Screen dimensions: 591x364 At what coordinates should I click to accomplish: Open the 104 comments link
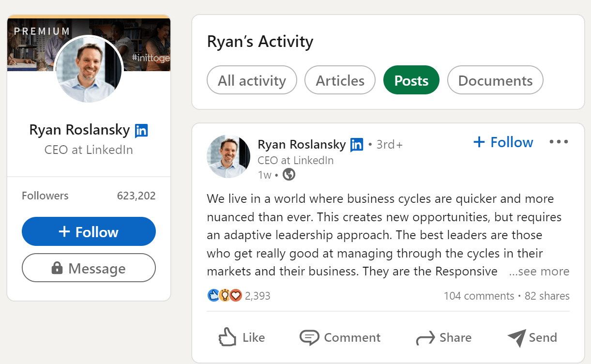click(x=479, y=295)
